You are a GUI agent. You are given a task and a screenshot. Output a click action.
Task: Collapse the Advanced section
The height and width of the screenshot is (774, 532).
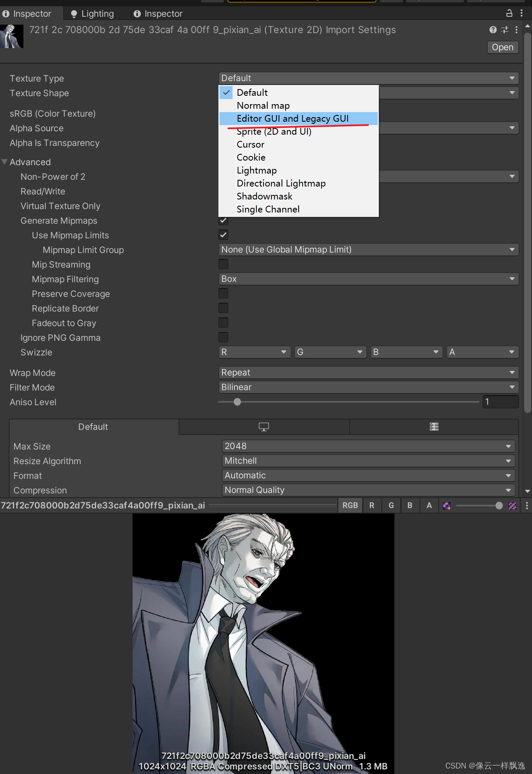[x=5, y=162]
